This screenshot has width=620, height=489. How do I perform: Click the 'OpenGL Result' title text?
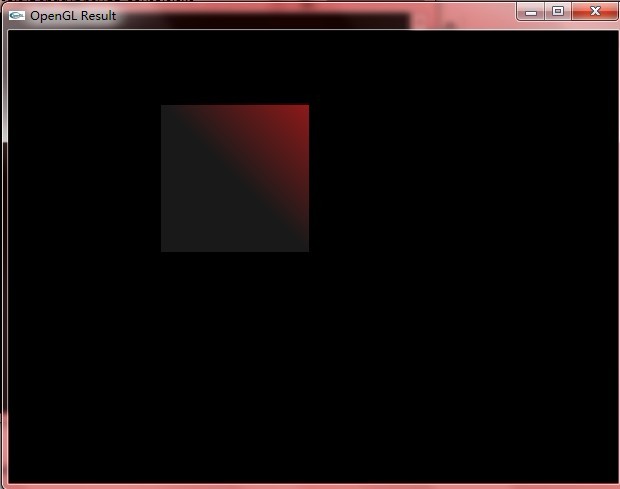pyautogui.click(x=73, y=16)
